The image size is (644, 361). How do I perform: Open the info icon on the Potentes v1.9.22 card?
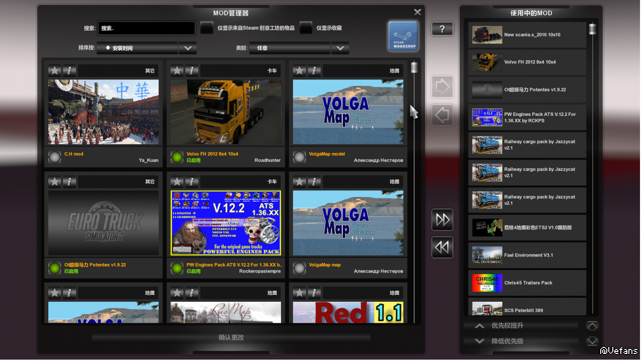pos(69,181)
